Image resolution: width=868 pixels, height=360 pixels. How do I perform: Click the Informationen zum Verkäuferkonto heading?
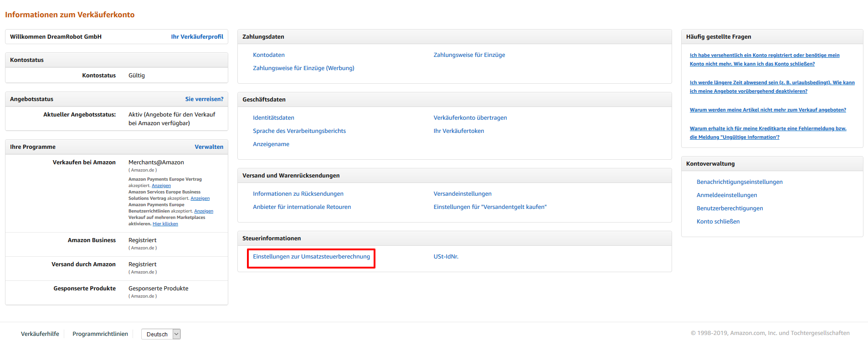(70, 15)
